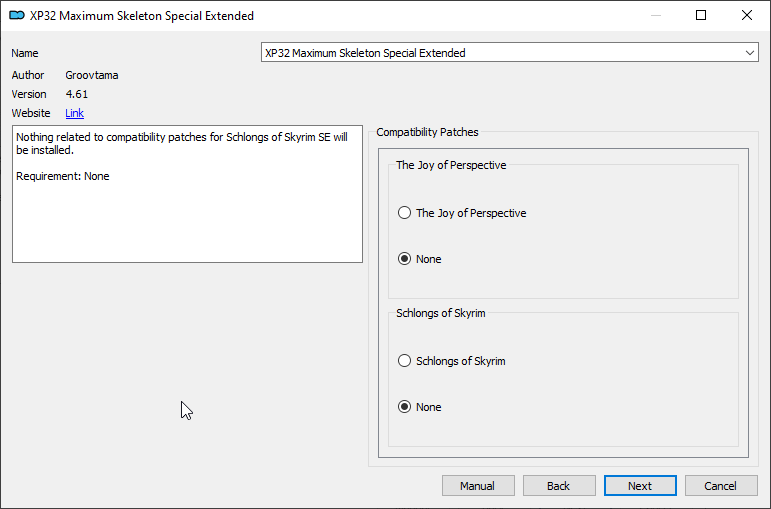The image size is (771, 509).
Task: Enable the Schlongs of Skyrim patch option
Action: (405, 361)
